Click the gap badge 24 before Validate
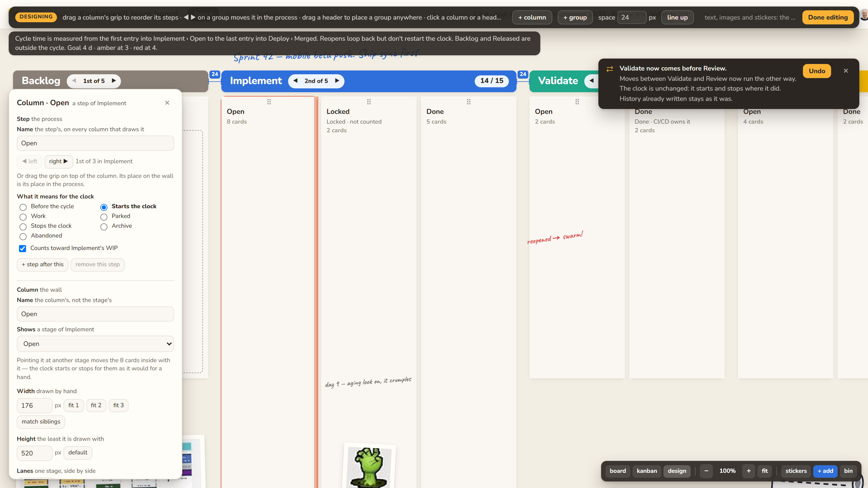Viewport: 868px width, 488px height. tap(523, 74)
